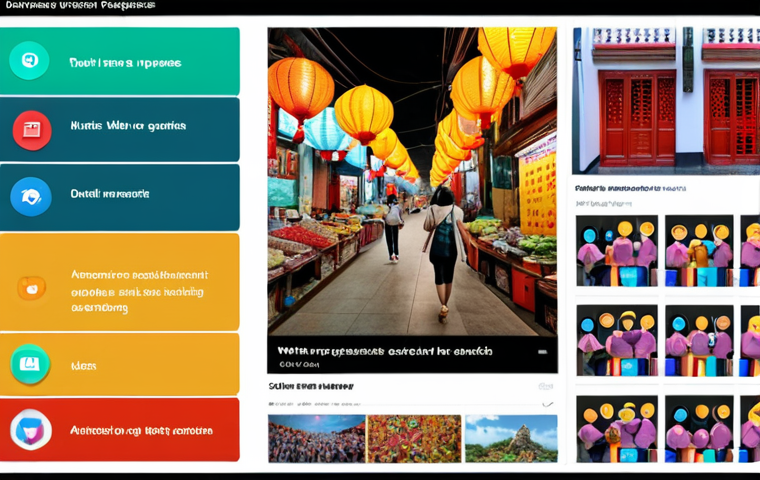This screenshot has width=760, height=480.
Task: Click the gray subheading above the figure grid
Action: [603, 204]
